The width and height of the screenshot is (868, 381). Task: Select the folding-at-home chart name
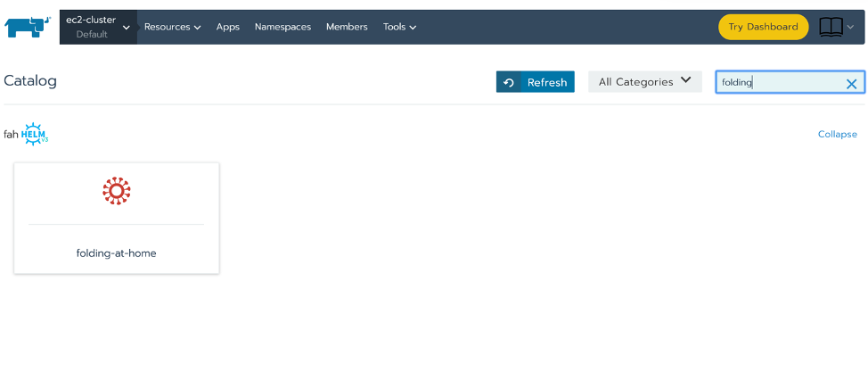[x=116, y=253]
